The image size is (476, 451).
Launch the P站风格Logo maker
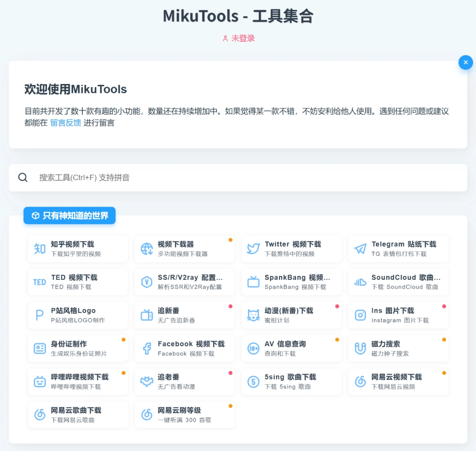coord(78,315)
